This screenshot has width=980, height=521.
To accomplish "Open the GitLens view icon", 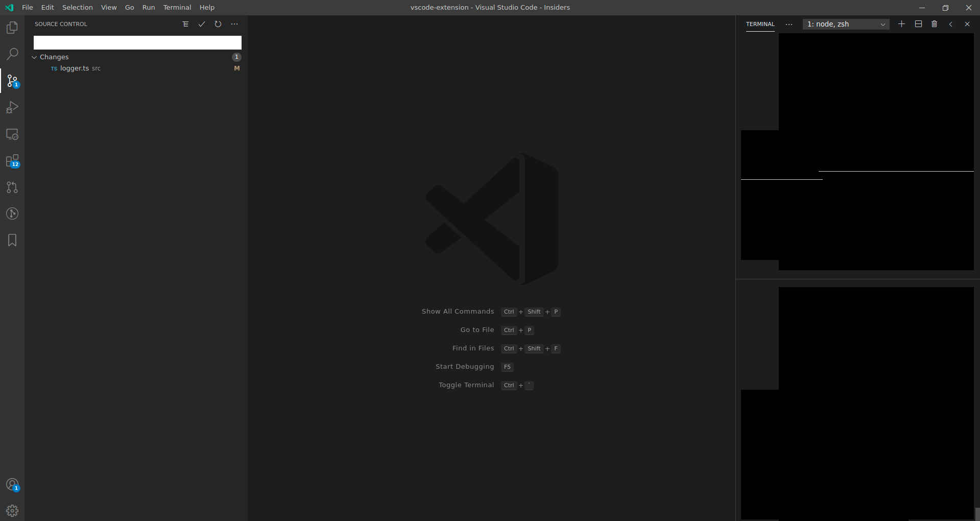I will click(x=12, y=214).
